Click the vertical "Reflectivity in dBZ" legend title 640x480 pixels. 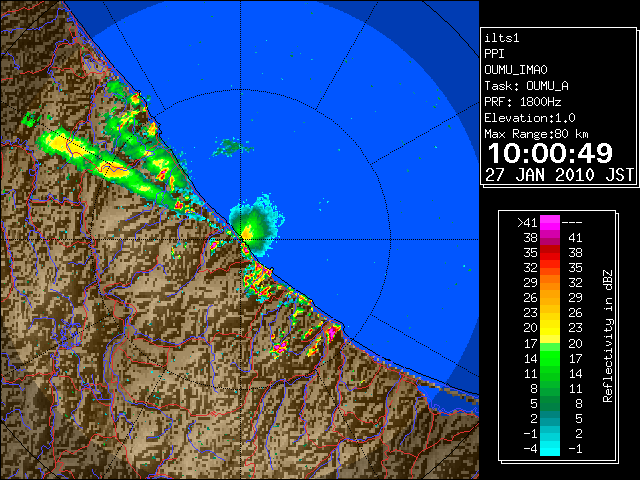(608, 336)
